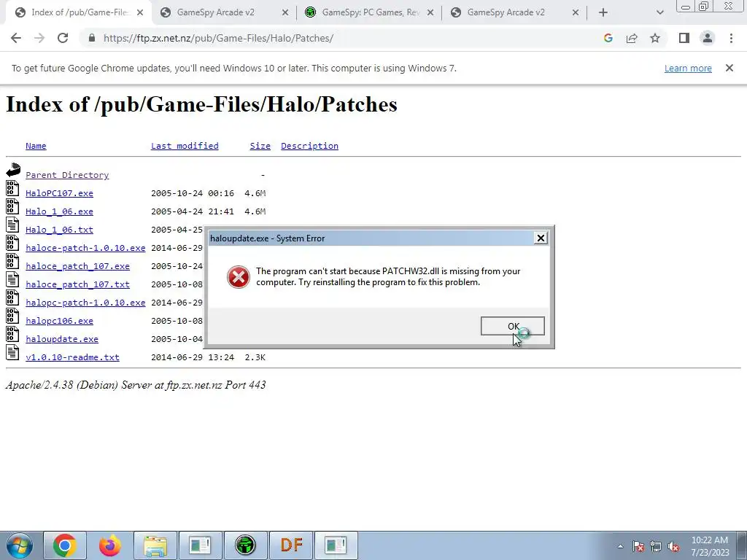
Task: Open haloce_patch_107.txt
Action: [77, 284]
